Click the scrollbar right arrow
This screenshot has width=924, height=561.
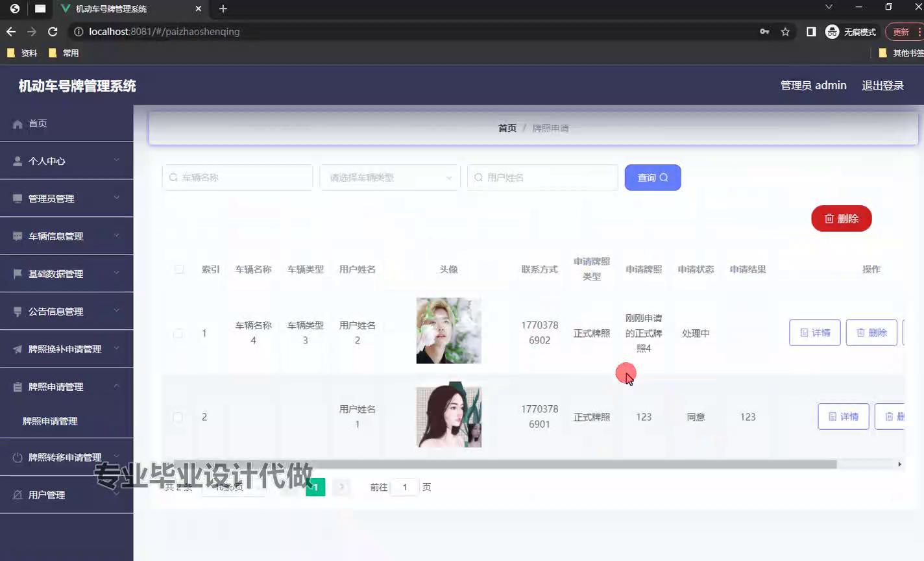tap(899, 464)
